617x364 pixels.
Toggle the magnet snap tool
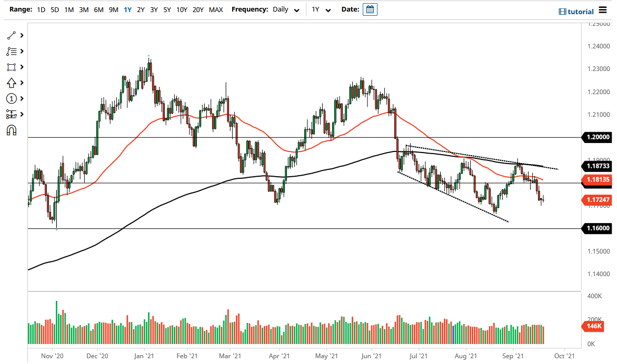12,130
